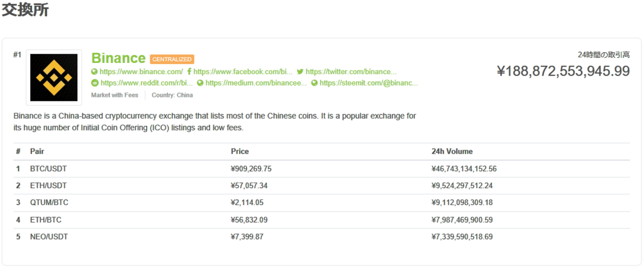Click the volume ¥7,987,469,900.59
This screenshot has width=644, height=268.
(462, 220)
